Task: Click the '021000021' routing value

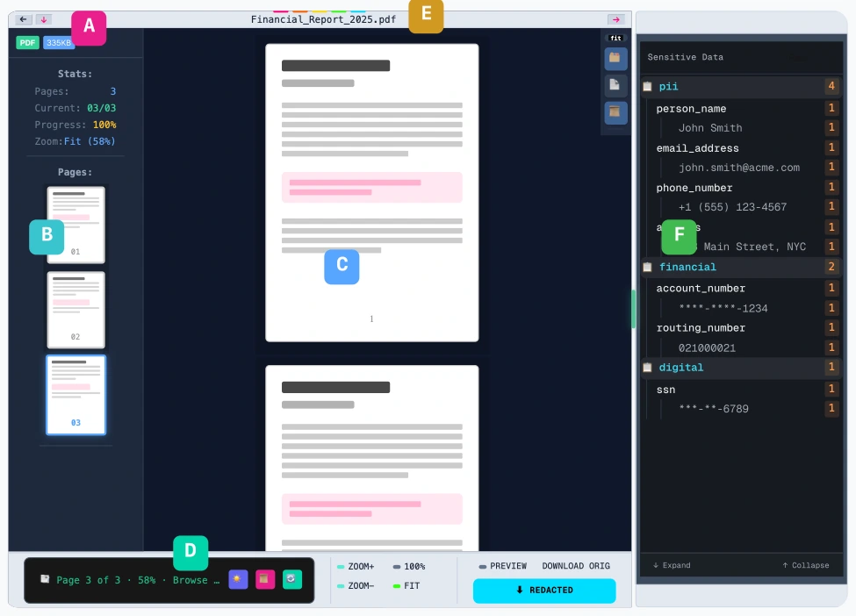Action: 707,347
